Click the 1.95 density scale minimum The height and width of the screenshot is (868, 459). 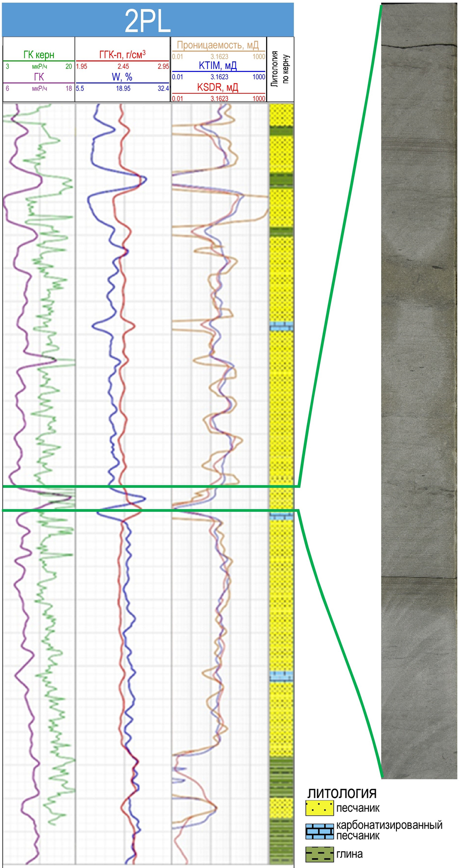pyautogui.click(x=82, y=67)
